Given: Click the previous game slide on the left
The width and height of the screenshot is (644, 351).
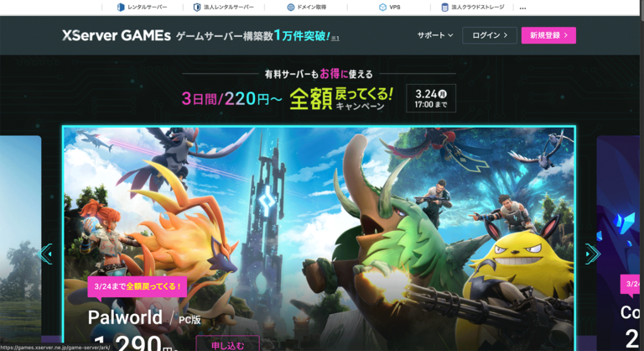Looking at the screenshot, I should (20, 243).
